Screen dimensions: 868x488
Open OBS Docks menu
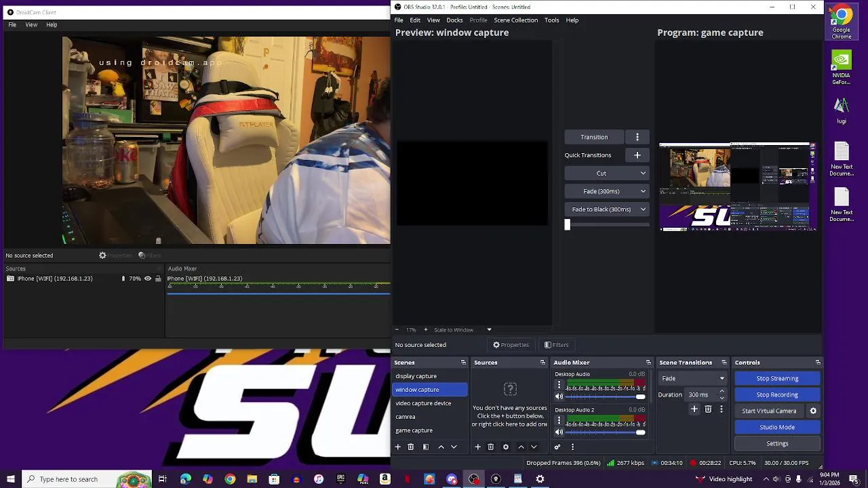click(454, 20)
